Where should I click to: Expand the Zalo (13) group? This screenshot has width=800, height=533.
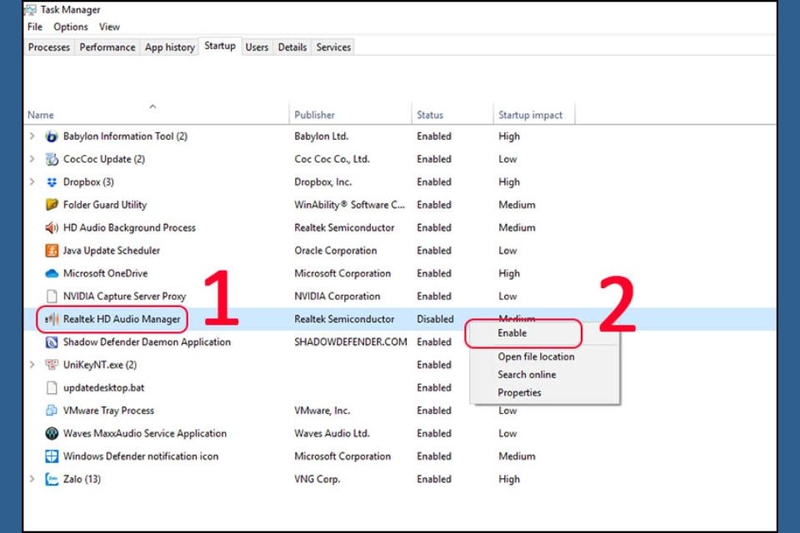pyautogui.click(x=32, y=479)
